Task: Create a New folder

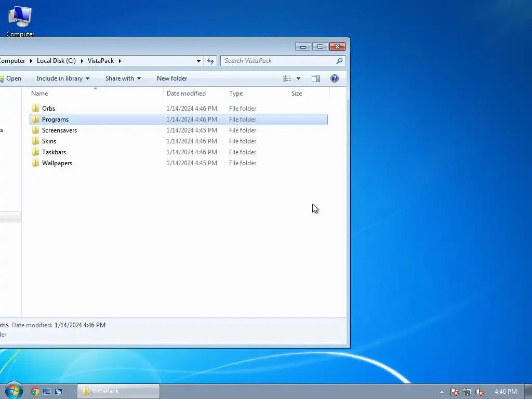Action: (171, 78)
